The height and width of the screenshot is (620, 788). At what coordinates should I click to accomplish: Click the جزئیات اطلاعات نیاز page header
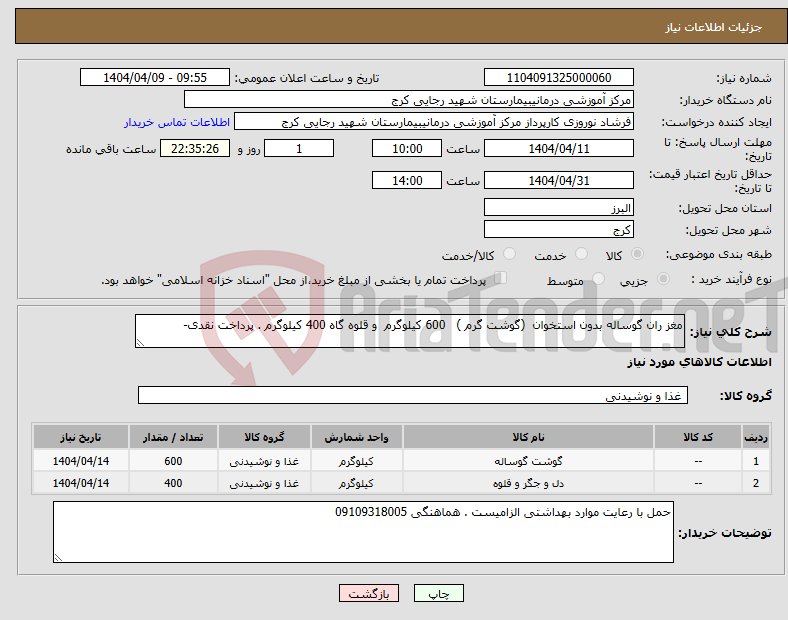tap(714, 27)
